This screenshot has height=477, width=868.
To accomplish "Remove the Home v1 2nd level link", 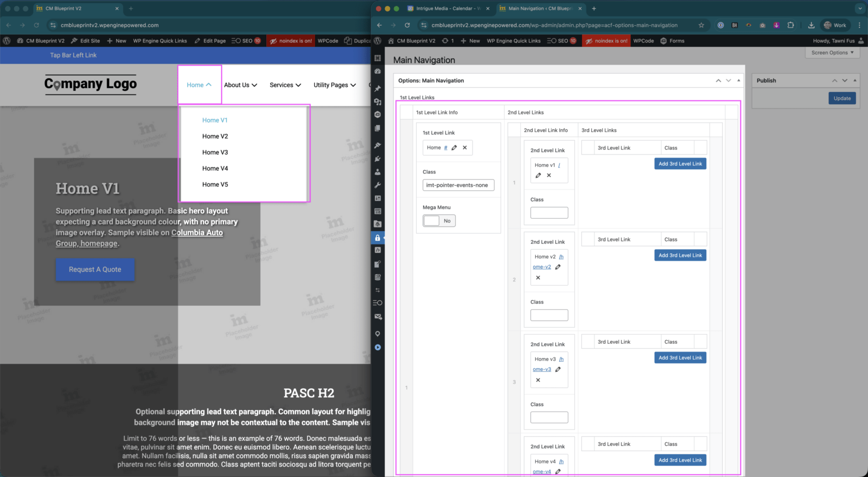I will [x=549, y=176].
